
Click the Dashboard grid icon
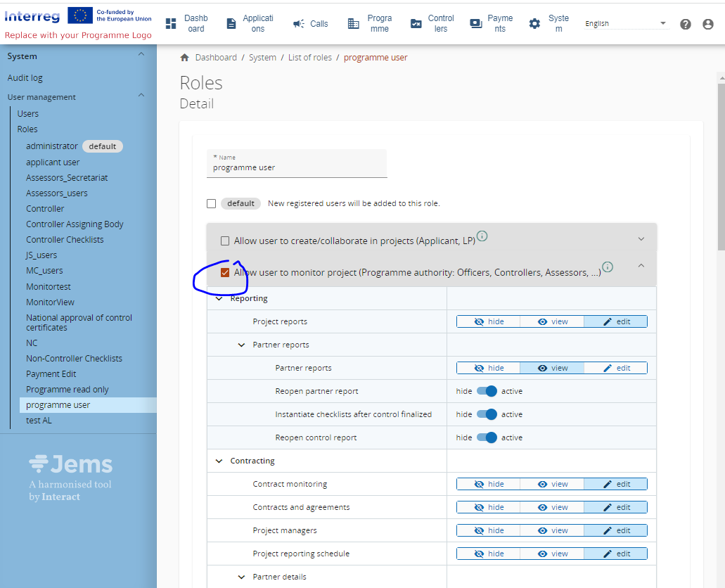coord(171,24)
